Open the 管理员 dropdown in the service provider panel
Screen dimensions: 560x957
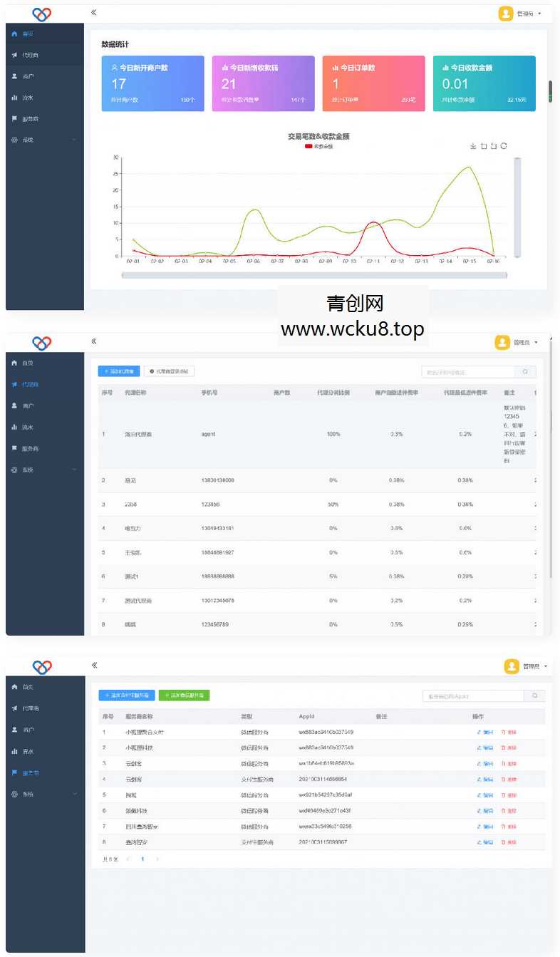coord(535,666)
